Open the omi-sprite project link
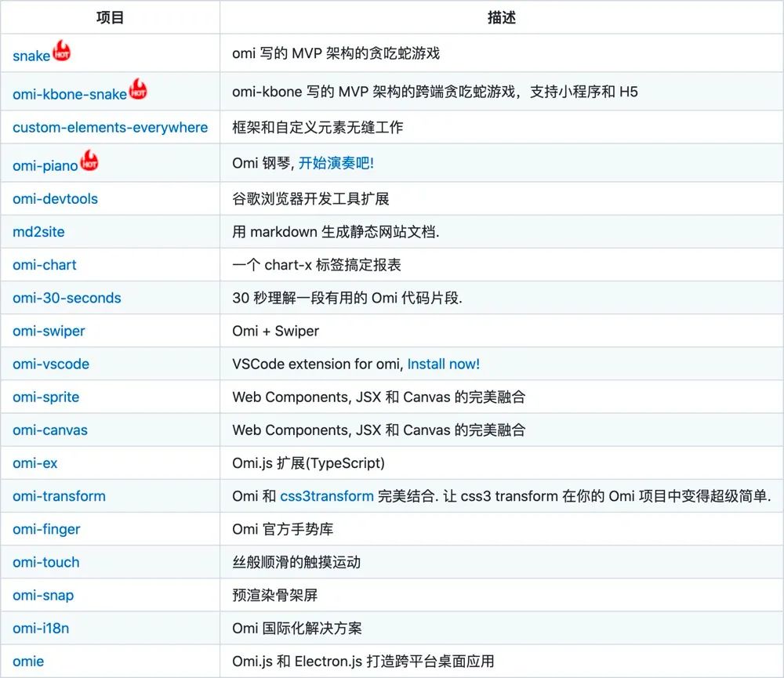Viewport: 784px width, 678px height. (x=46, y=397)
